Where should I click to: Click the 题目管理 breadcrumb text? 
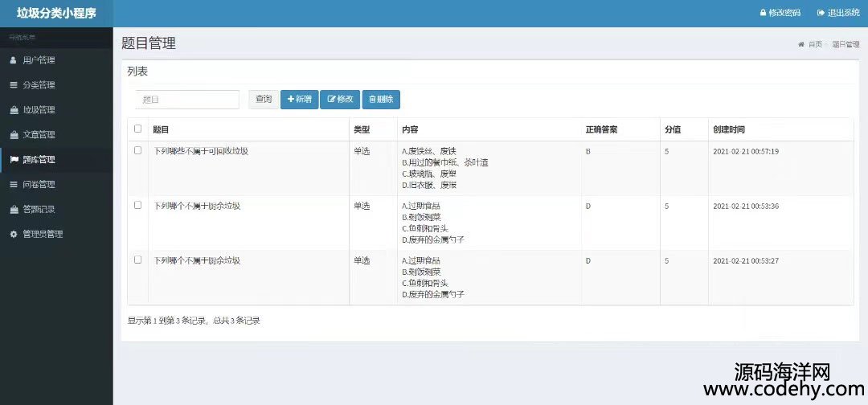[845, 44]
